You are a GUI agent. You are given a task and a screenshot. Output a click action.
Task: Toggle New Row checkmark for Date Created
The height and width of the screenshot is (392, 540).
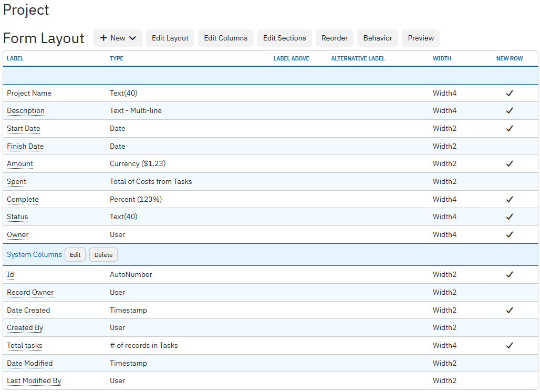click(510, 311)
